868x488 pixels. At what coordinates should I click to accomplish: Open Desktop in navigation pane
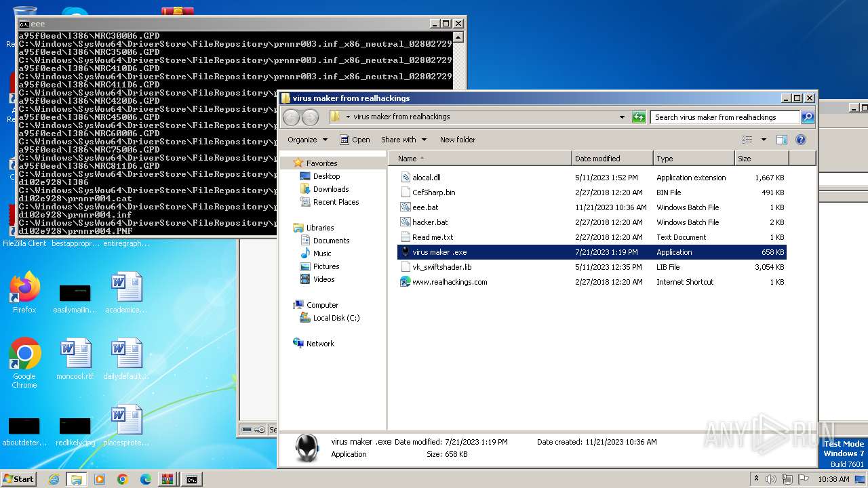point(326,176)
